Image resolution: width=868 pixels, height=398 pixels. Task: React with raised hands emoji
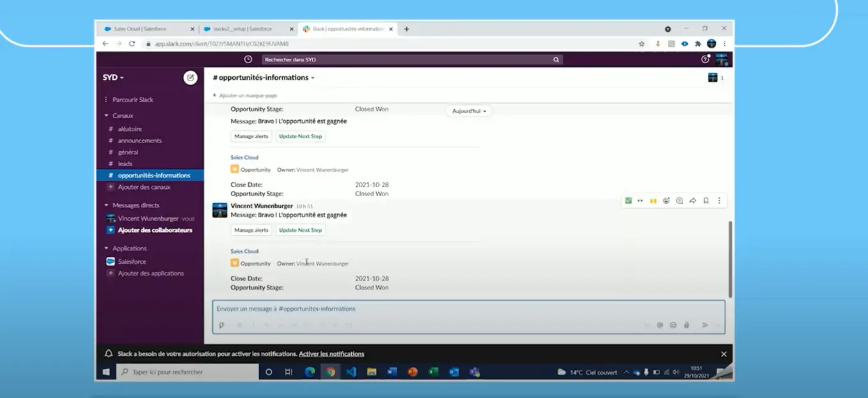click(x=653, y=201)
